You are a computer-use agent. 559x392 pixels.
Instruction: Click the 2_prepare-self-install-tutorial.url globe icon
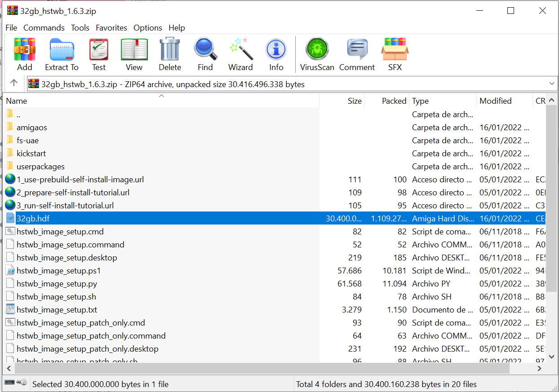[x=10, y=192]
